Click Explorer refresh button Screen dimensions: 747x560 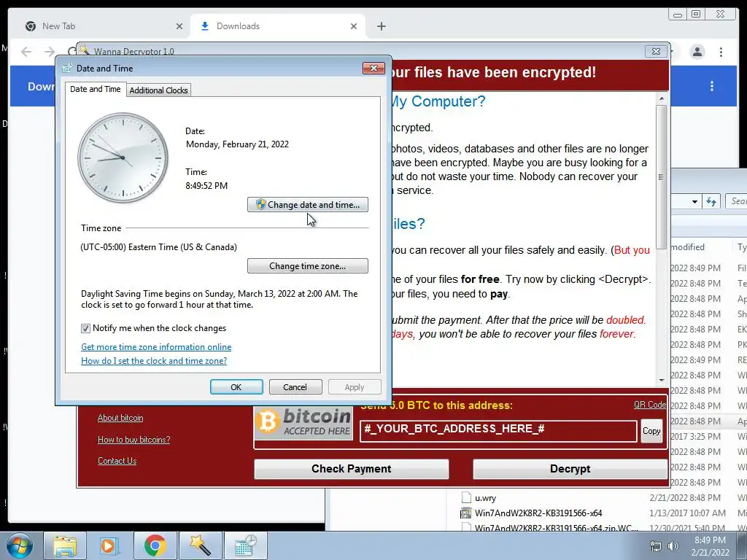point(711,201)
